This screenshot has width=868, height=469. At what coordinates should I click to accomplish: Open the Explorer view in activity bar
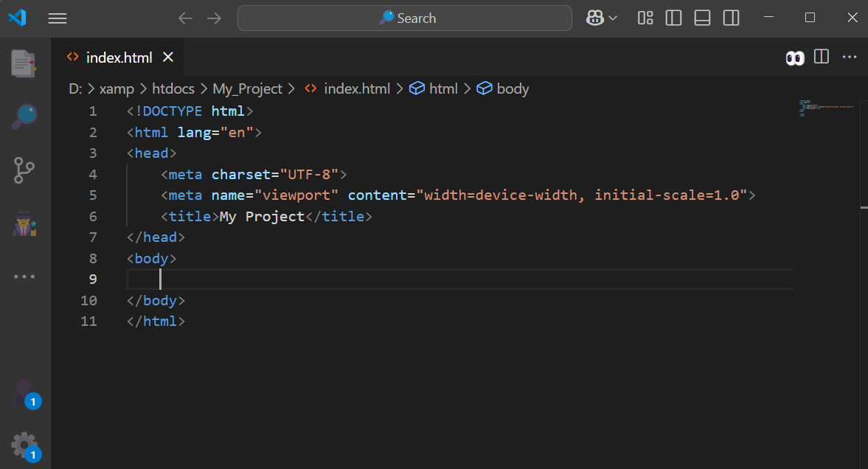(24, 63)
